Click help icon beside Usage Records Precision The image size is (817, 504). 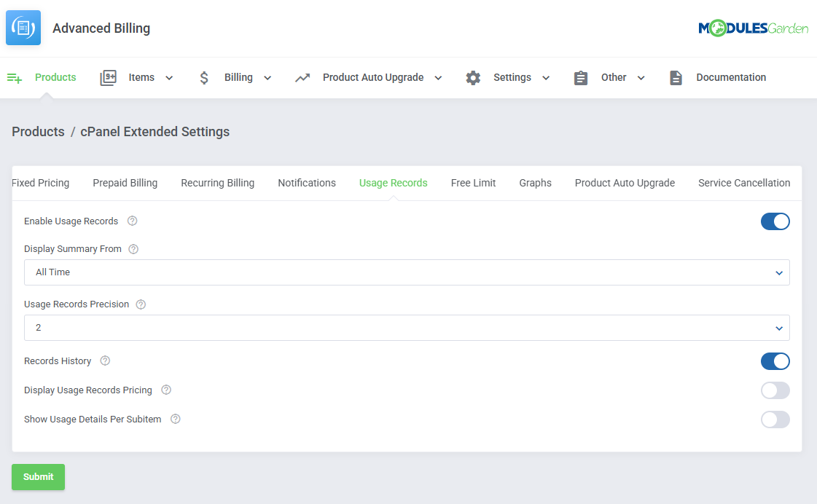141,304
